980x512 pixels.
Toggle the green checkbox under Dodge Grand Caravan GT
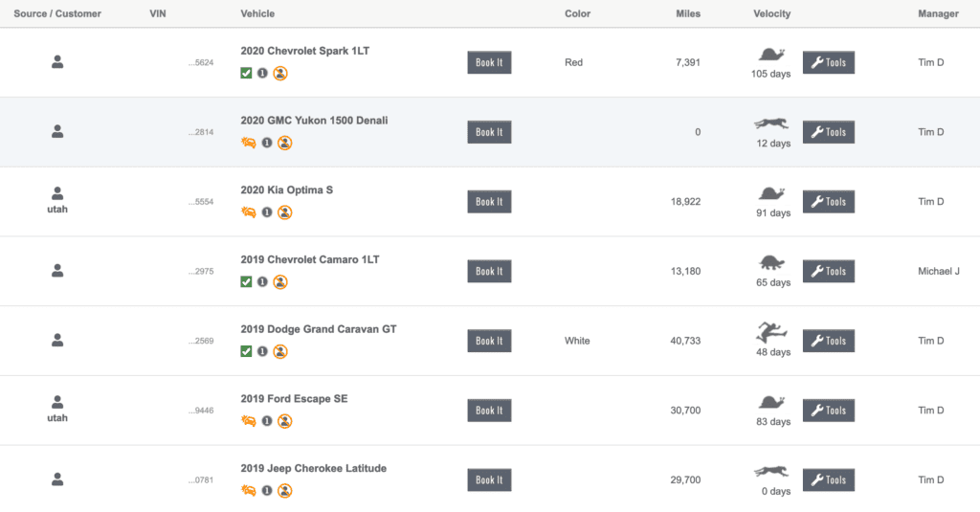click(x=246, y=351)
